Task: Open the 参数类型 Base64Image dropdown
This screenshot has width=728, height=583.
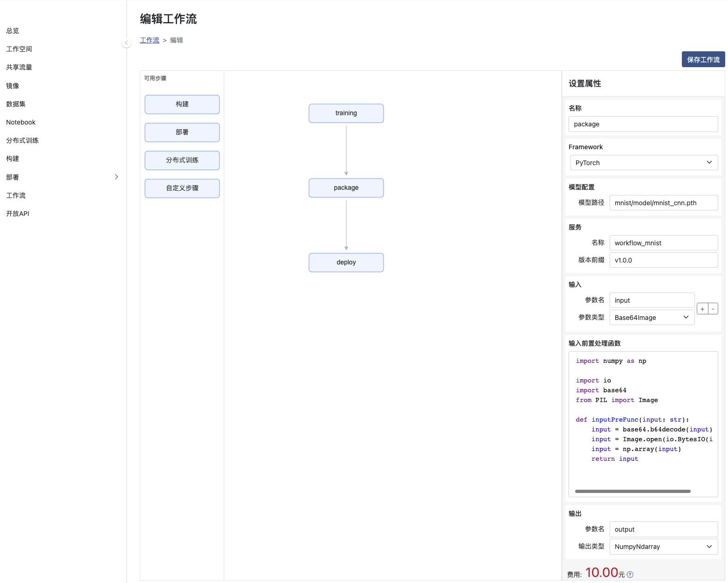Action: coord(652,318)
